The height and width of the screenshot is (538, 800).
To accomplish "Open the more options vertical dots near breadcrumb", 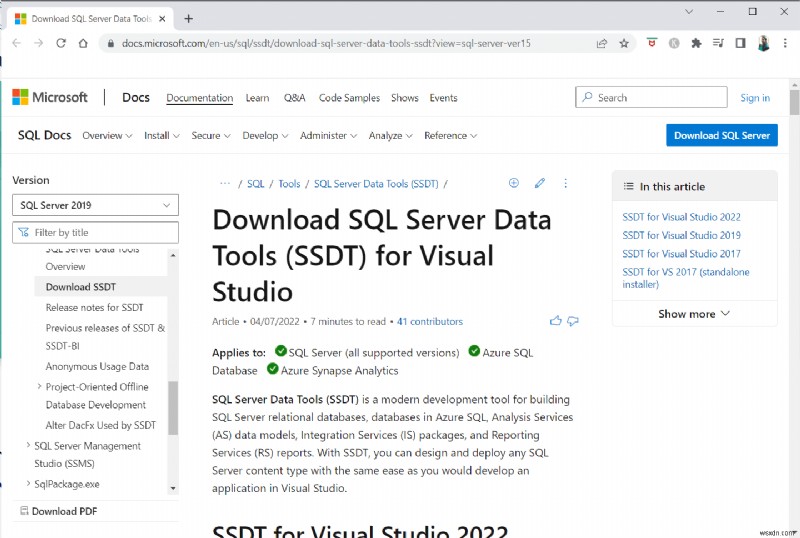I will coord(565,183).
